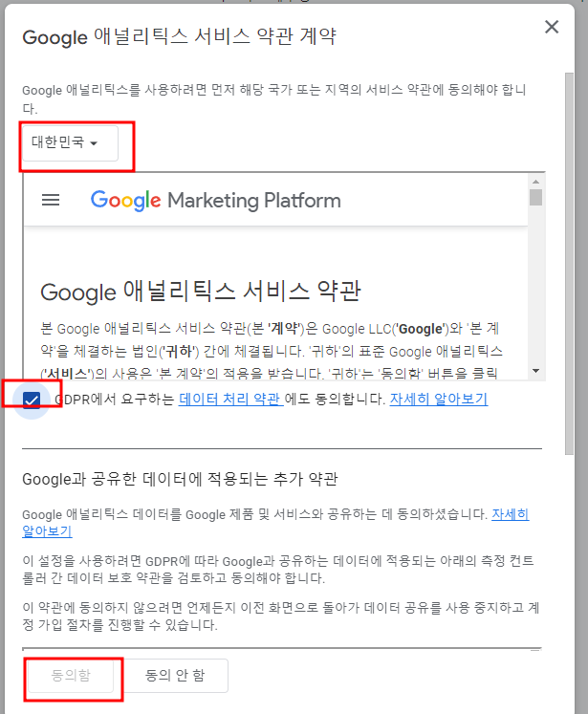Click the 동의 안 함 button
The width and height of the screenshot is (588, 714).
(175, 676)
